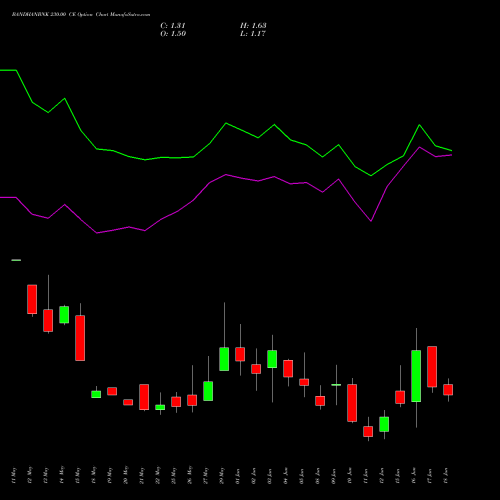Select the open value O: 1.50

tap(173, 34)
